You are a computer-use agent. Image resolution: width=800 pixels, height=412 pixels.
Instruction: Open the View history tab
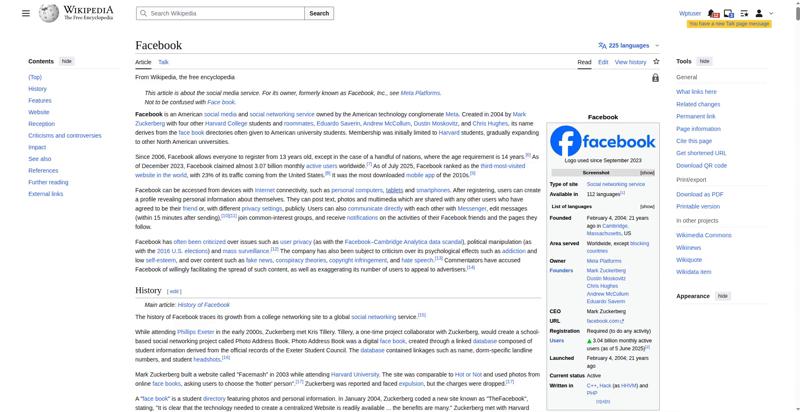point(630,62)
